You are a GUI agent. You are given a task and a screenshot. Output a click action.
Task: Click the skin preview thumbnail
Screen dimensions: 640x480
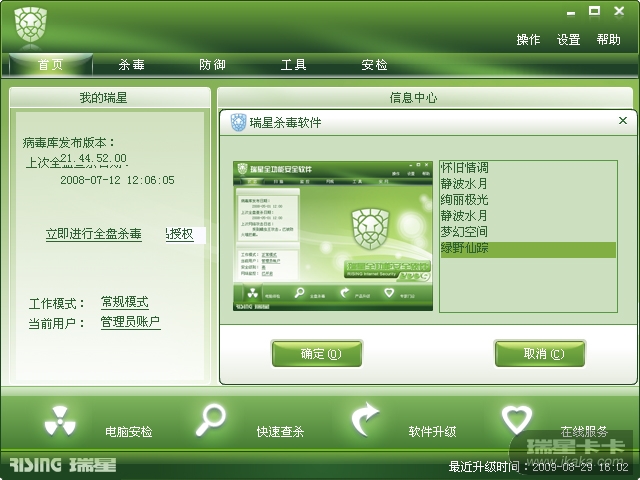(x=333, y=236)
